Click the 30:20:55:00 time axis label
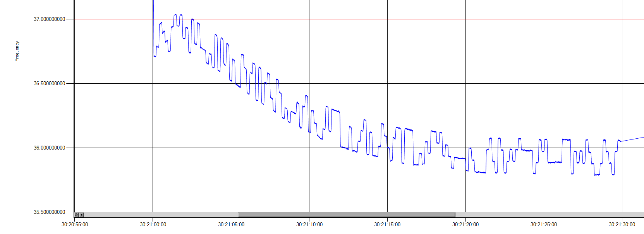644x234 pixels. pyautogui.click(x=75, y=224)
